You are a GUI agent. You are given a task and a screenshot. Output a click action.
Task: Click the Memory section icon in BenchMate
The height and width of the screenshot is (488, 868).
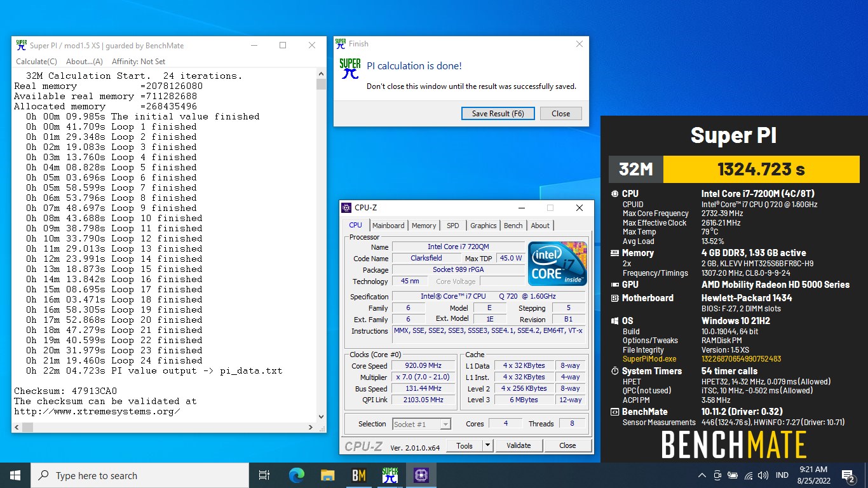[614, 253]
